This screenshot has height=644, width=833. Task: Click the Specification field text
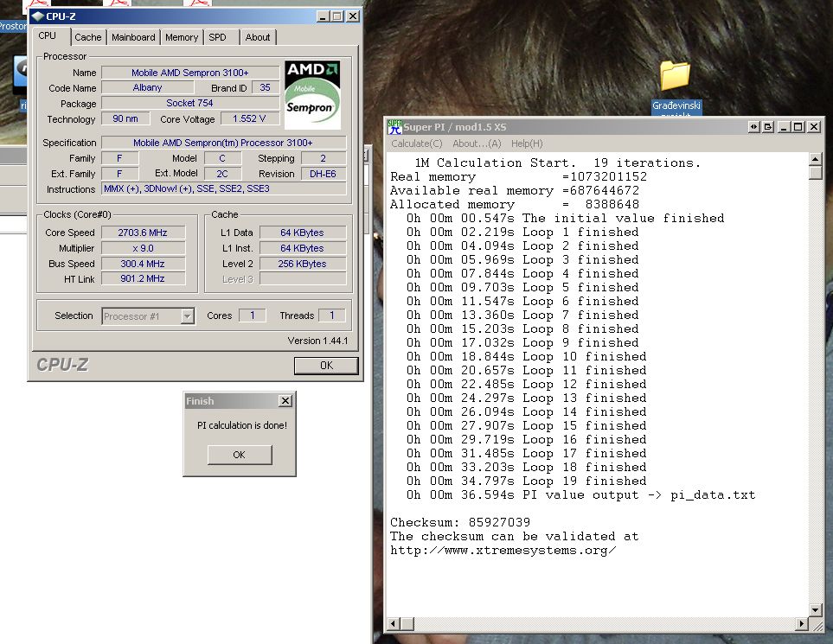click(x=223, y=143)
